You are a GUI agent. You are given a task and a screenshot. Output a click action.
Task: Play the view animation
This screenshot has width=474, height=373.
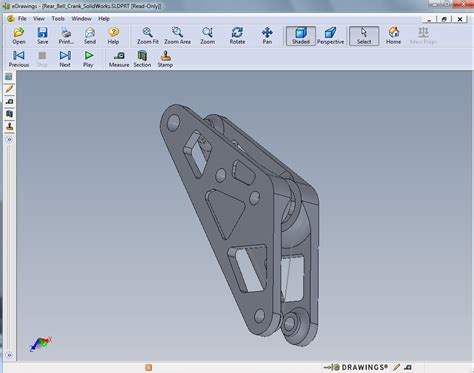[88, 59]
